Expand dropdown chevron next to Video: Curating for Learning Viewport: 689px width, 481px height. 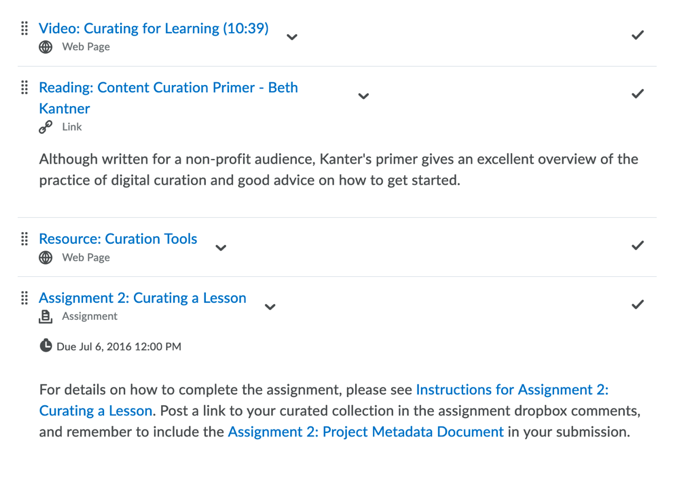pos(291,37)
